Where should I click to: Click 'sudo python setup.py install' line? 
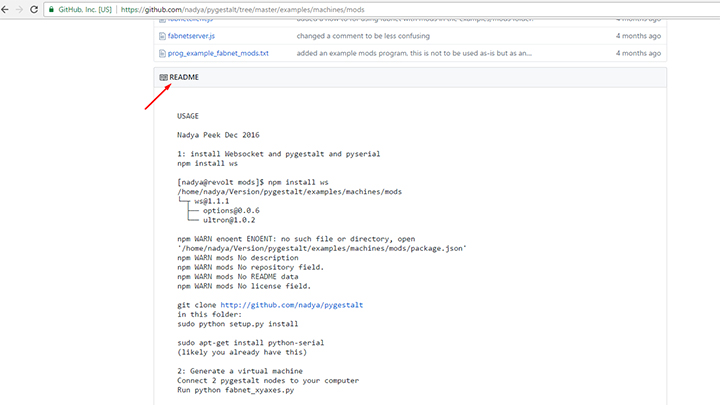tap(237, 324)
